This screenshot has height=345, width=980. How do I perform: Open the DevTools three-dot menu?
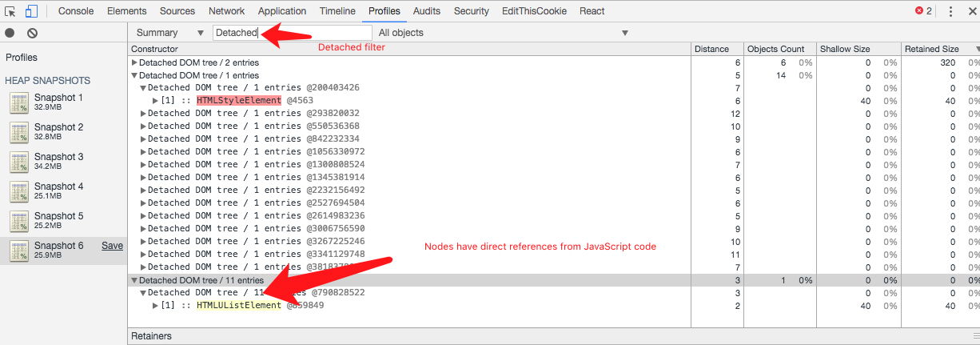click(950, 11)
